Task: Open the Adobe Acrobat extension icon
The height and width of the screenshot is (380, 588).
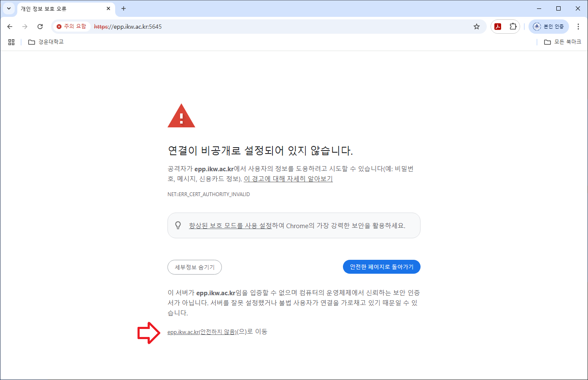Action: (498, 27)
